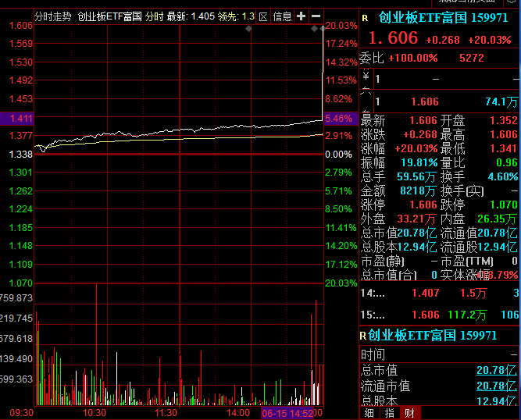Click the 创业板ETF富国 159971 title at top right
Screen dimensions: 521x420
point(443,18)
